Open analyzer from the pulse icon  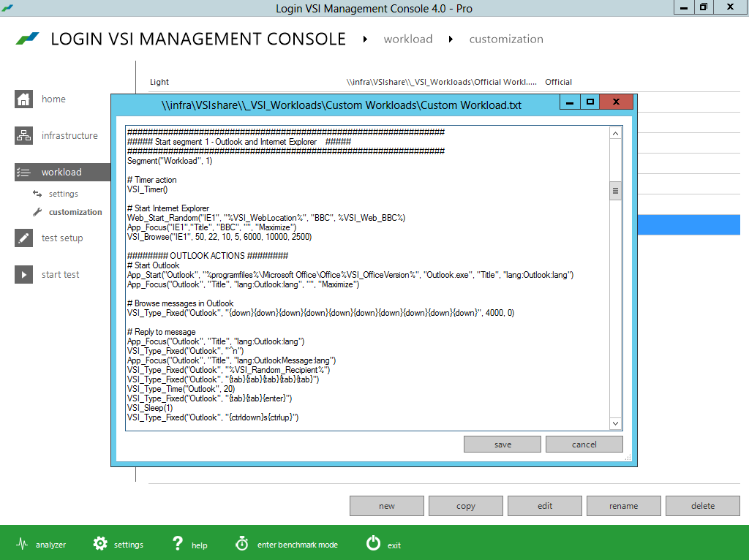[22, 545]
